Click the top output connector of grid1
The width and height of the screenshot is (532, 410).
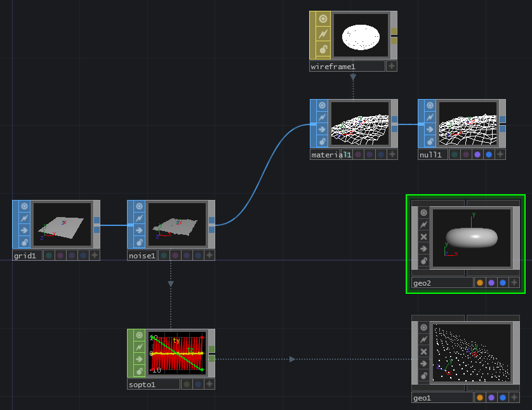(97, 220)
